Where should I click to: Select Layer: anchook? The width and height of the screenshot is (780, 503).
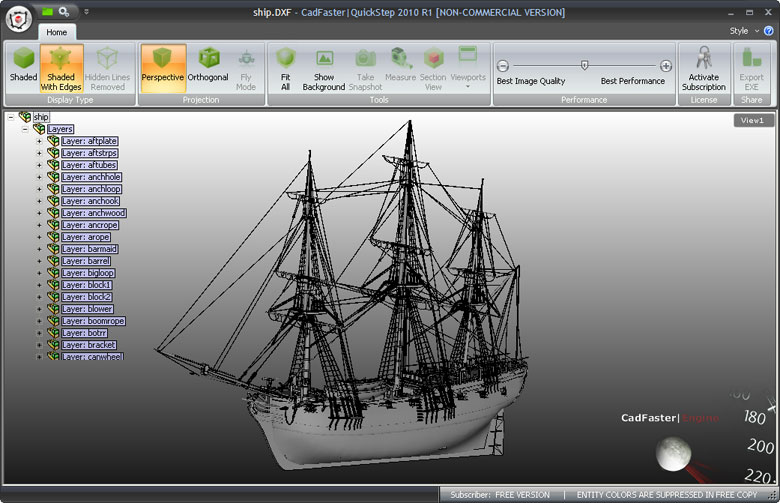click(90, 201)
